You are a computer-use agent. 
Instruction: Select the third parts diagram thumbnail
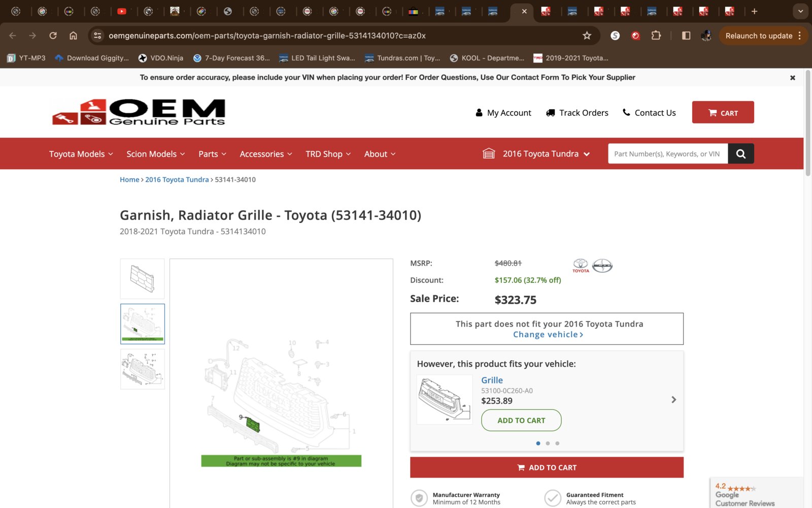(x=143, y=369)
